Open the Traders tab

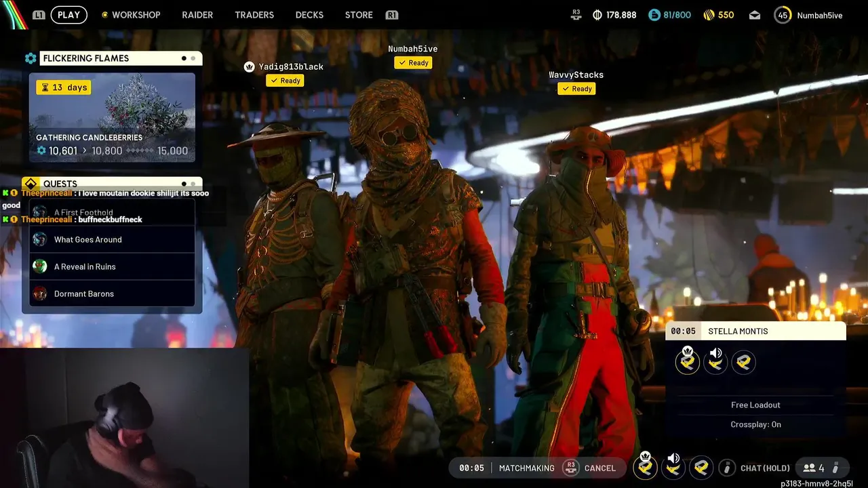(254, 15)
